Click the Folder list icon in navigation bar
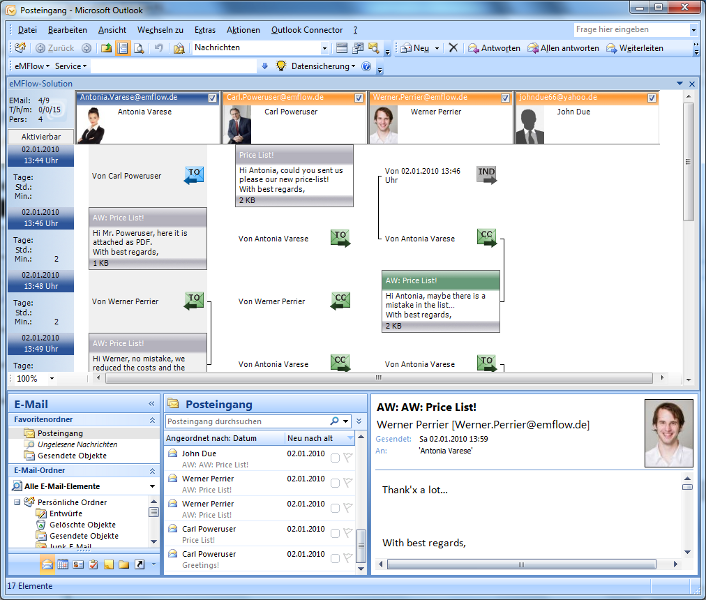This screenshot has height=600, width=706. pos(124,564)
